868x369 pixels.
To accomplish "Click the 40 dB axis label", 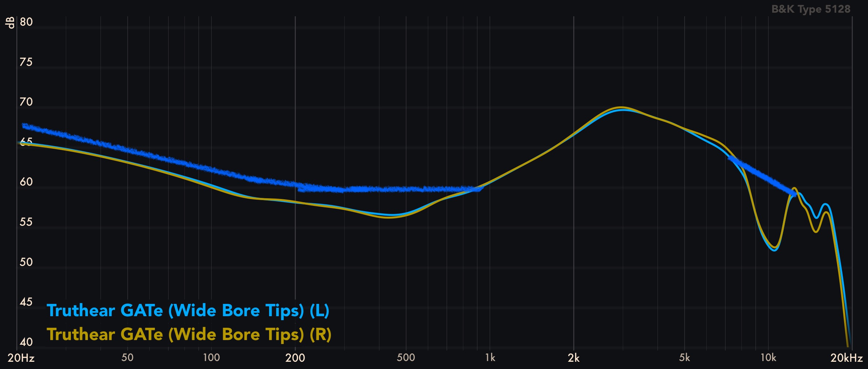I will tap(26, 342).
